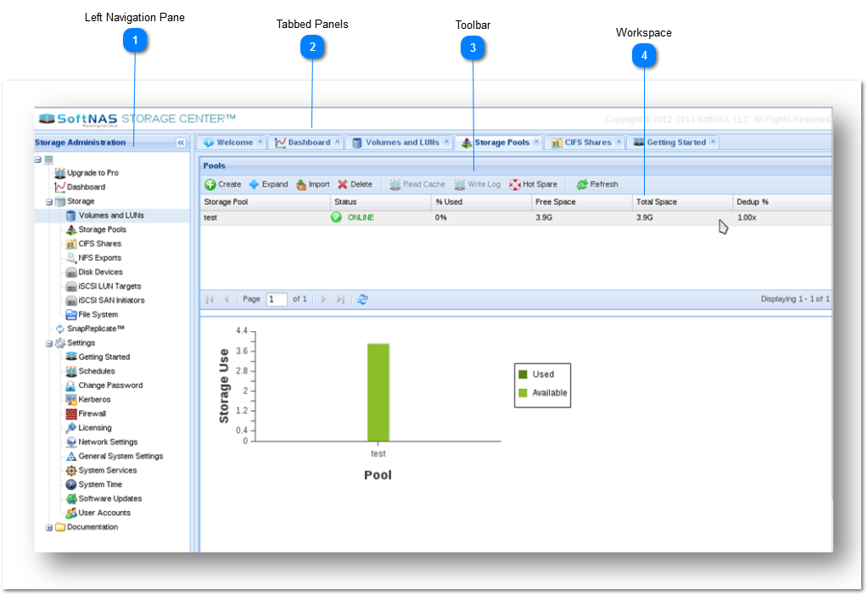Switch to the Dashboard tab
Screen dimensions: 868x596
(x=303, y=143)
